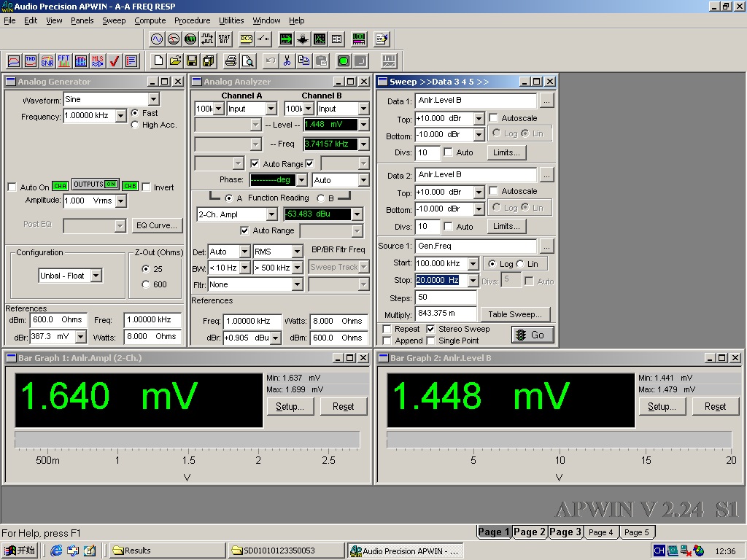Click the SNR quick-launch icon
The height and width of the screenshot is (560, 747).
[x=47, y=61]
